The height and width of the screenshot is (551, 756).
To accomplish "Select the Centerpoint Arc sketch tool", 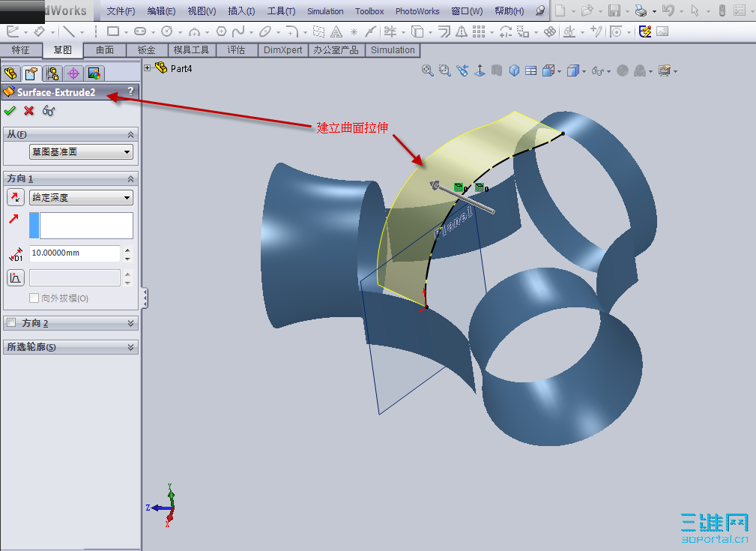I will [x=194, y=31].
